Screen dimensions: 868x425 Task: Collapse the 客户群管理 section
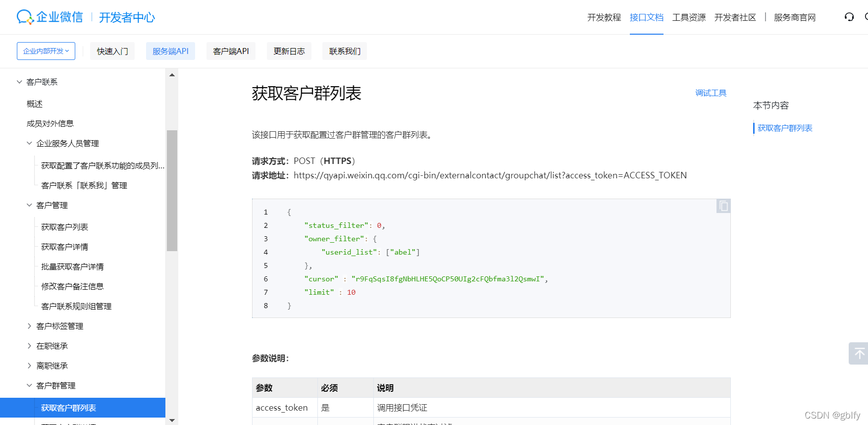29,385
